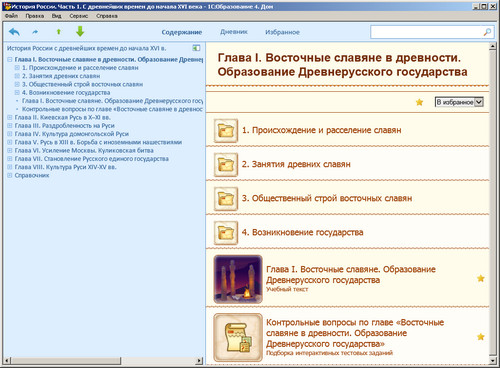Click content pane scroll-down arrow
500x368 pixels.
[x=493, y=361]
